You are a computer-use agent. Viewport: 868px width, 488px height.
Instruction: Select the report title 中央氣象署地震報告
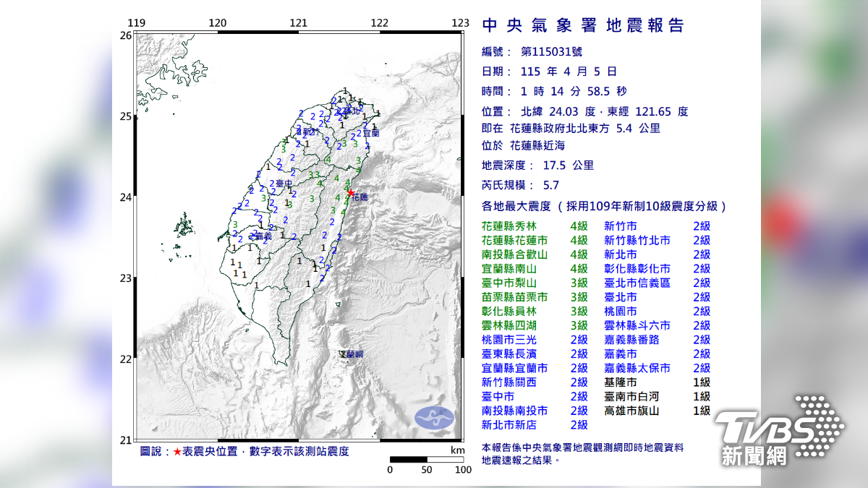(x=582, y=26)
